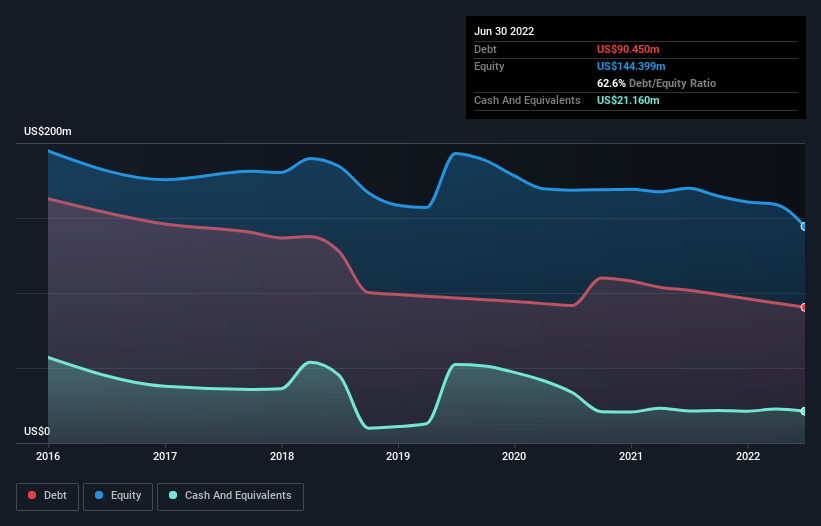Click the 2021 x-axis label
The image size is (821, 526).
[x=631, y=456]
